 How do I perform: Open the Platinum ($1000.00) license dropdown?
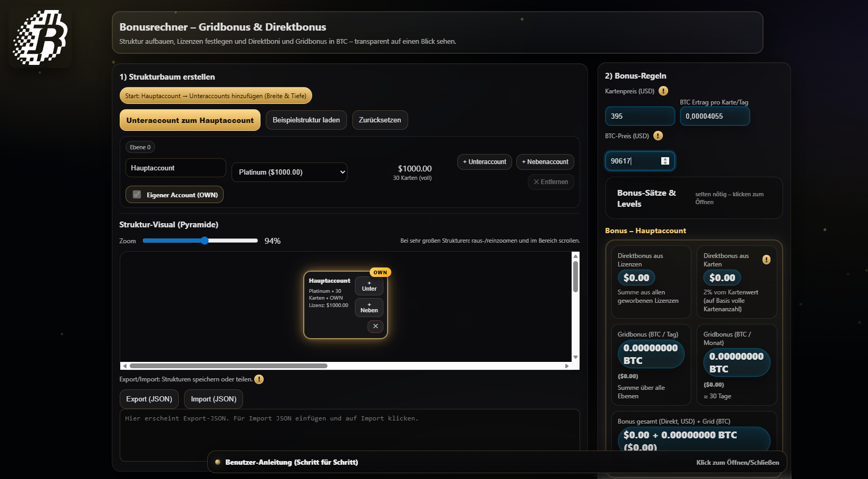click(289, 172)
